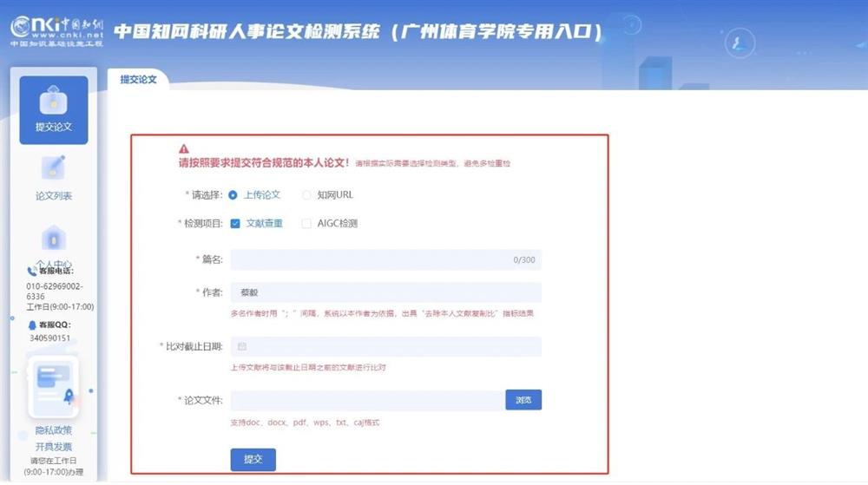The height and width of the screenshot is (485, 868).
Task: Click the 论文文件 file path field
Action: pyautogui.click(x=368, y=400)
